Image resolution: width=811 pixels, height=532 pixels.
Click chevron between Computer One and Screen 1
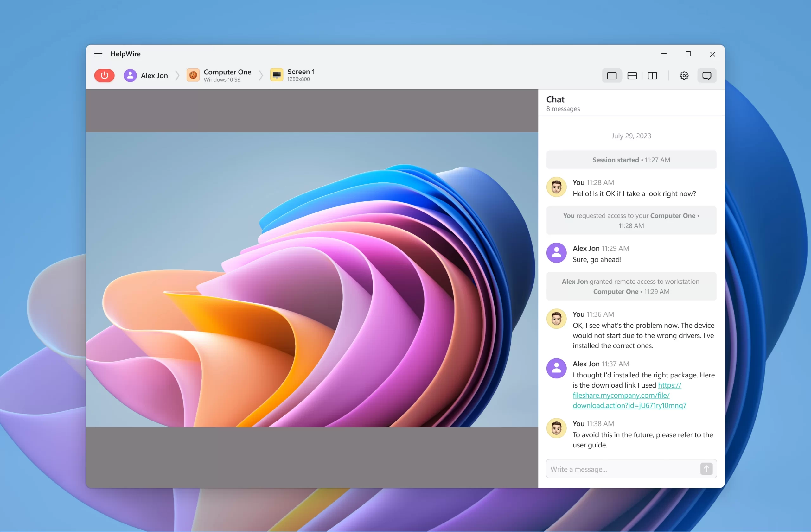(x=261, y=75)
